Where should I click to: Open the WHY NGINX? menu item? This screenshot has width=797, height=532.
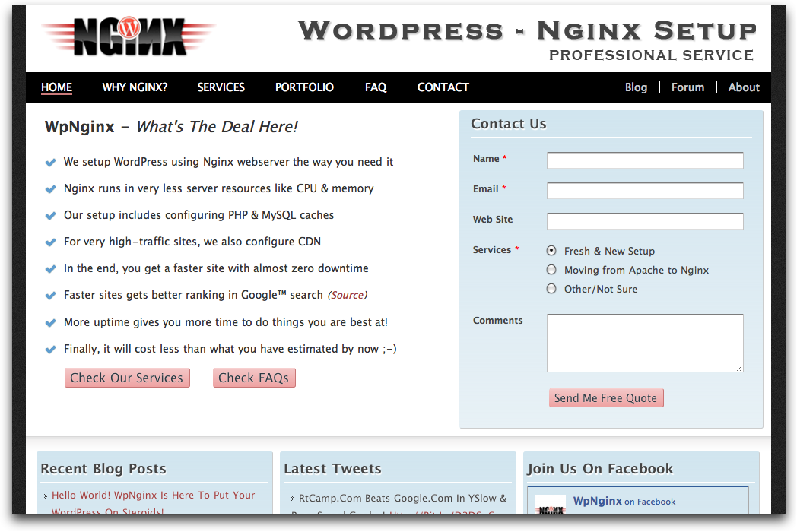pyautogui.click(x=135, y=87)
